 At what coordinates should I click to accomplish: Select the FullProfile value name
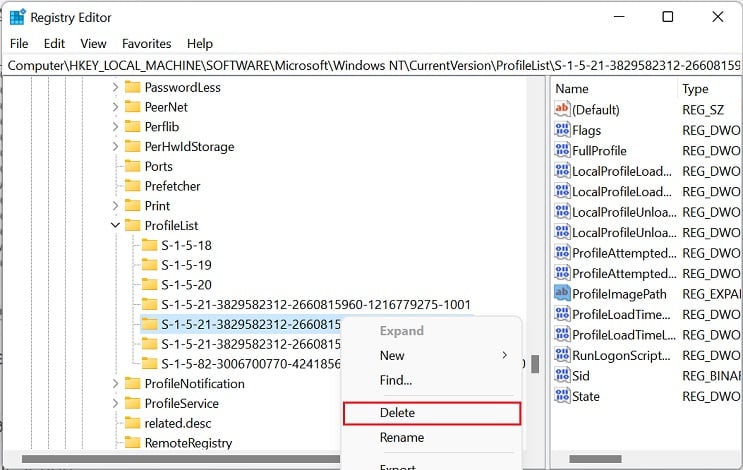click(599, 151)
